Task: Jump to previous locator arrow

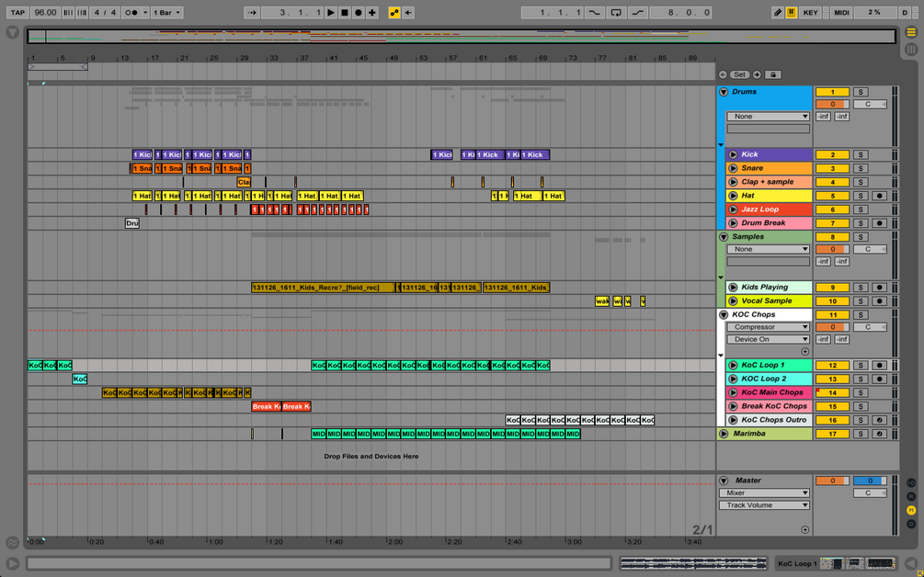Action: coord(723,74)
